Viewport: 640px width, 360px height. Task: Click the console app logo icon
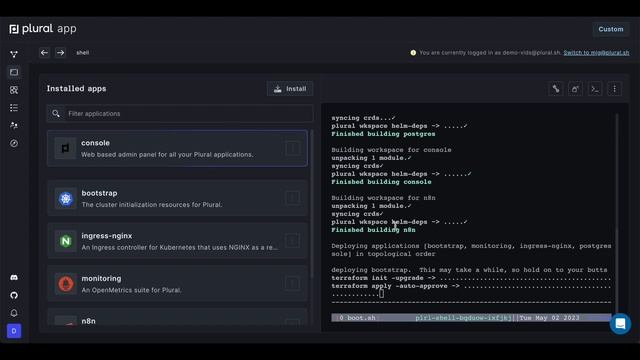[65, 148]
